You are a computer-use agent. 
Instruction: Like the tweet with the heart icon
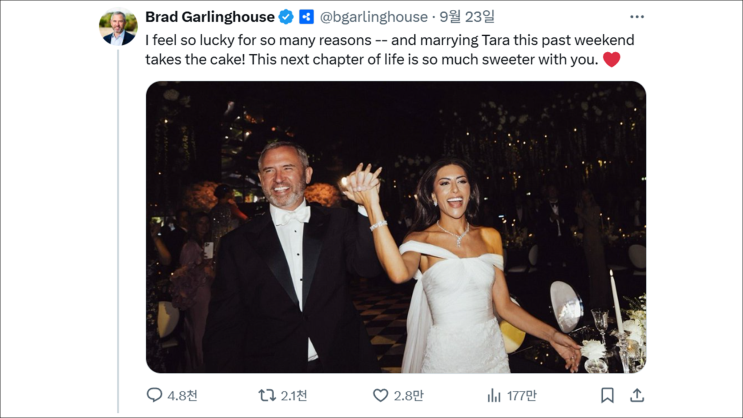[380, 395]
